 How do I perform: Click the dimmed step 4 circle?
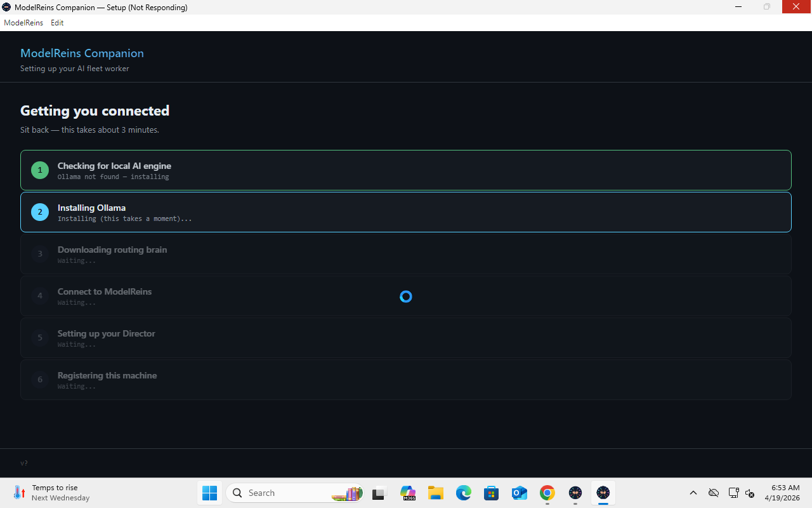40,296
